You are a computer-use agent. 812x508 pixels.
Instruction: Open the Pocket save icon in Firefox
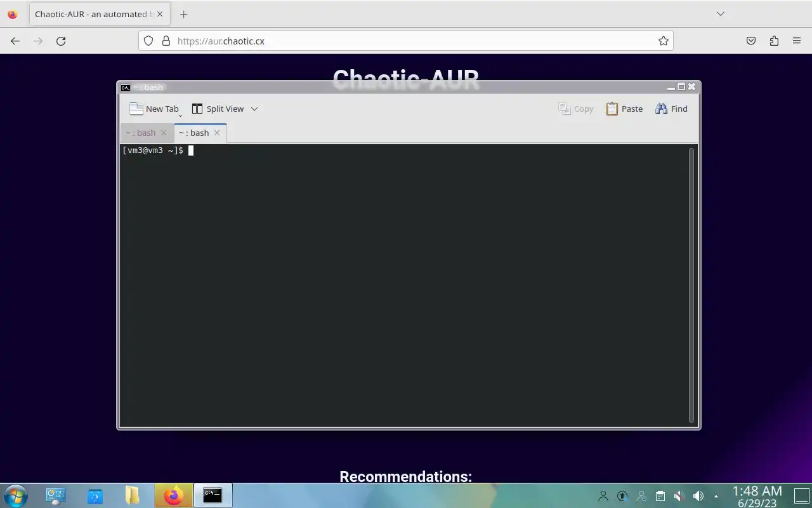pos(751,41)
